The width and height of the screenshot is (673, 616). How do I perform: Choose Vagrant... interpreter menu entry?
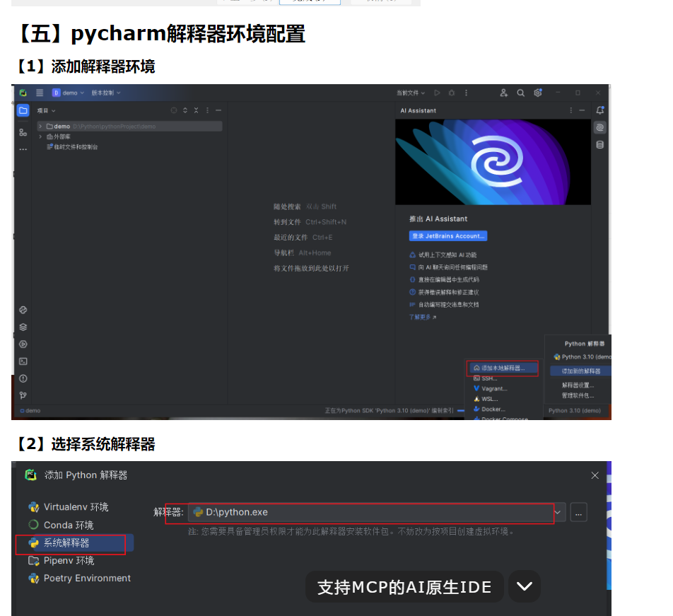490,388
